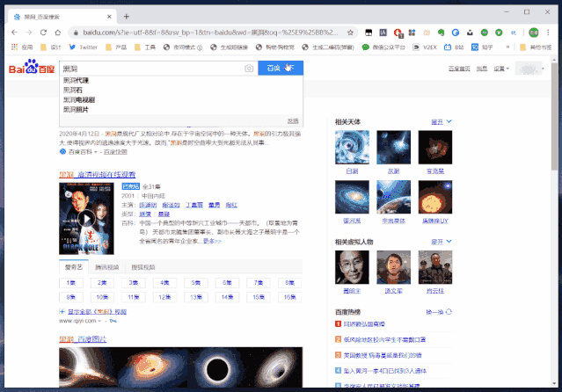Click the 灰洞 thumbnail image
The height and width of the screenshot is (392, 562).
tap(393, 148)
